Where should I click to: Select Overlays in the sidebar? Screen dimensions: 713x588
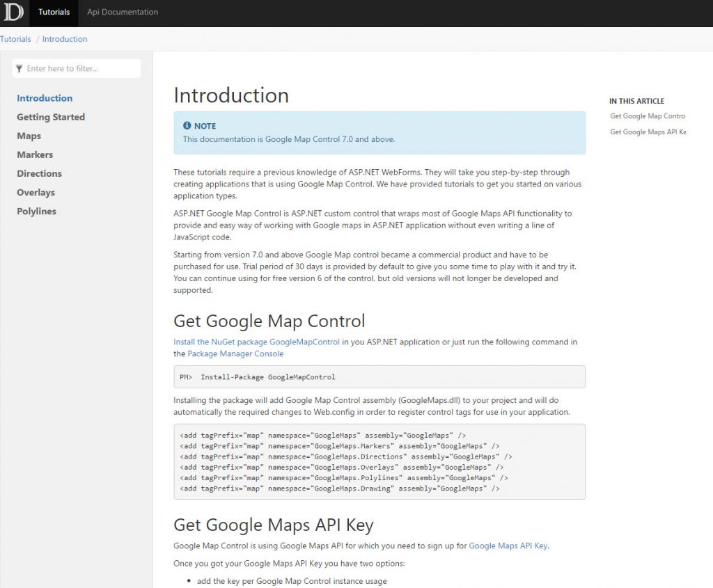point(36,192)
